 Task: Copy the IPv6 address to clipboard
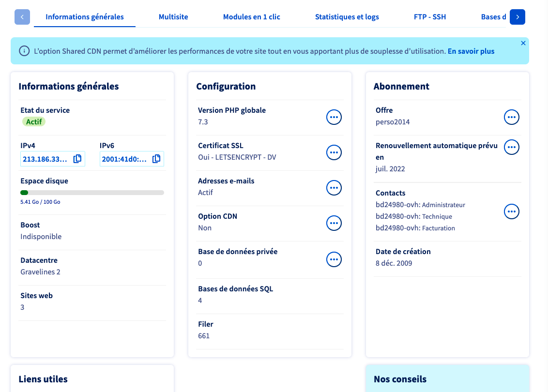[156, 159]
